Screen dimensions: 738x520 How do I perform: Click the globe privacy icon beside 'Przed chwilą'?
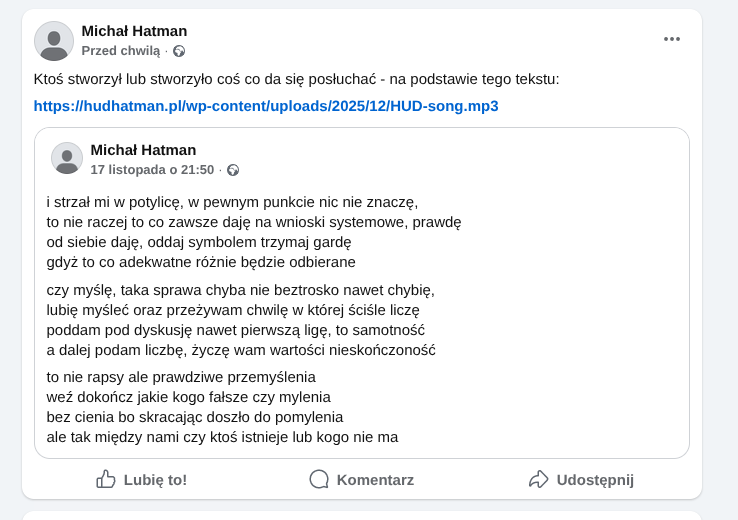point(179,51)
